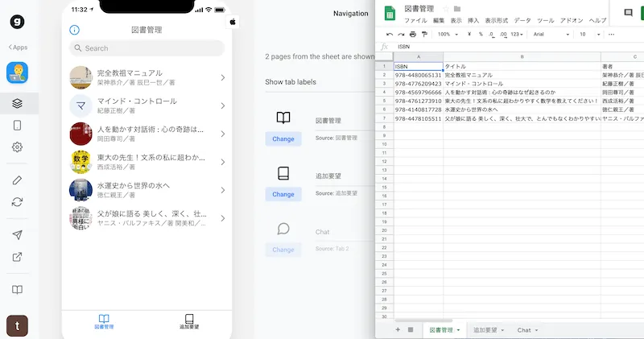Click the Paint format icon in Sheets
644x339 pixels.
(424, 35)
